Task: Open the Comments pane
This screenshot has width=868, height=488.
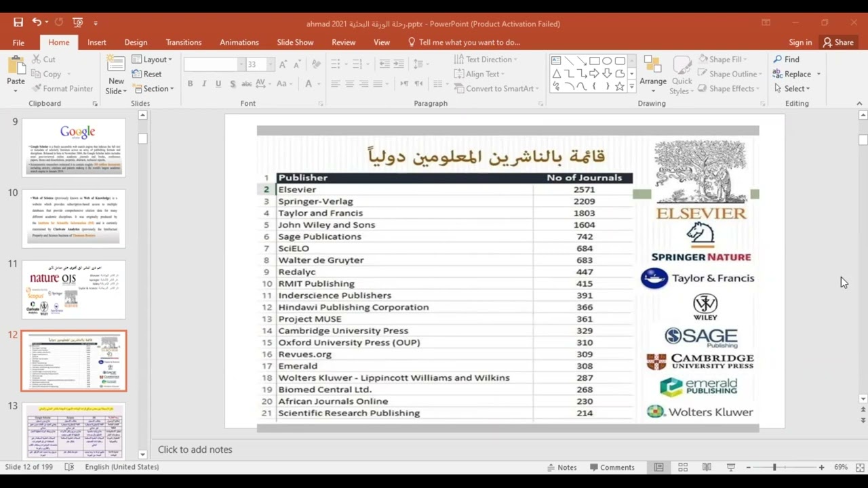Action: [612, 467]
